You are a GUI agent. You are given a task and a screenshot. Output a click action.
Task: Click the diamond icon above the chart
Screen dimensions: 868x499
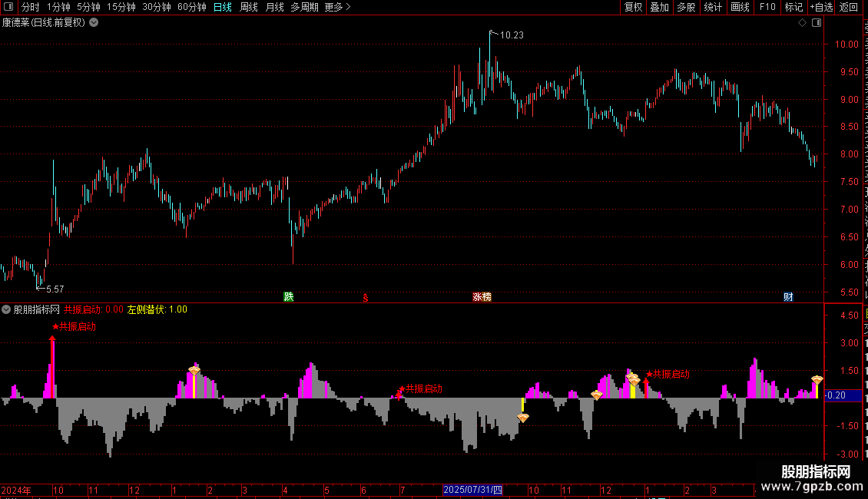point(802,23)
